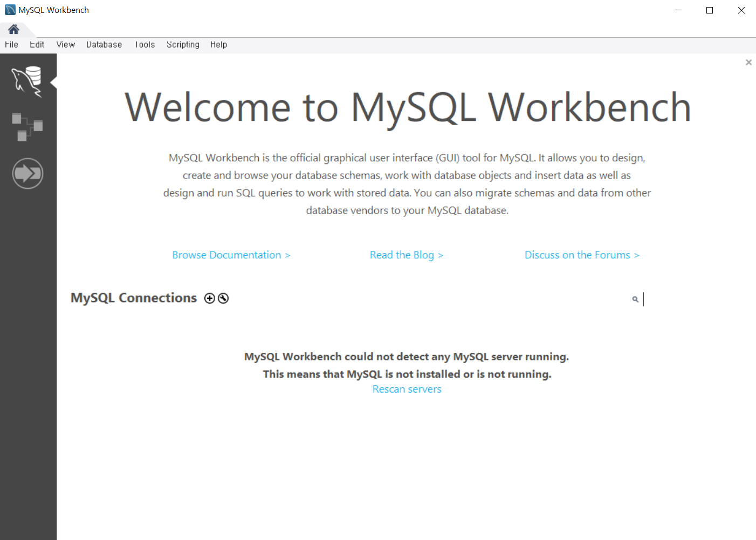This screenshot has width=756, height=540.
Task: Add a new MySQL connection plus icon
Action: [x=210, y=298]
